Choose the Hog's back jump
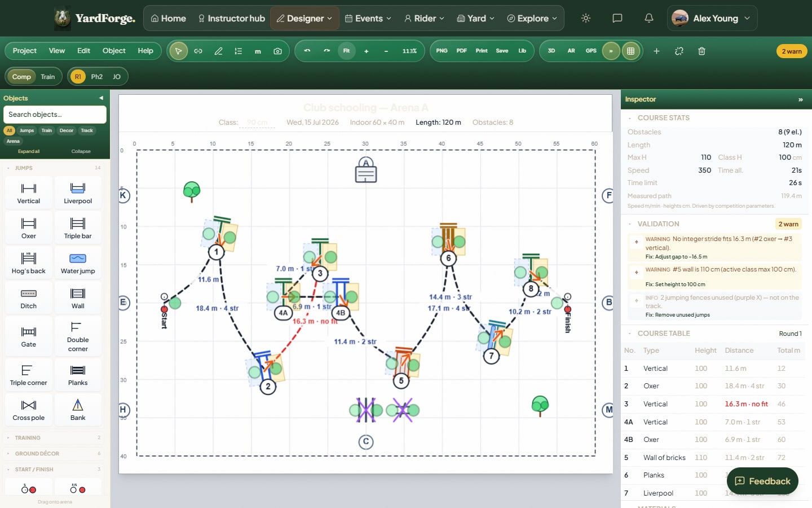 pyautogui.click(x=29, y=262)
